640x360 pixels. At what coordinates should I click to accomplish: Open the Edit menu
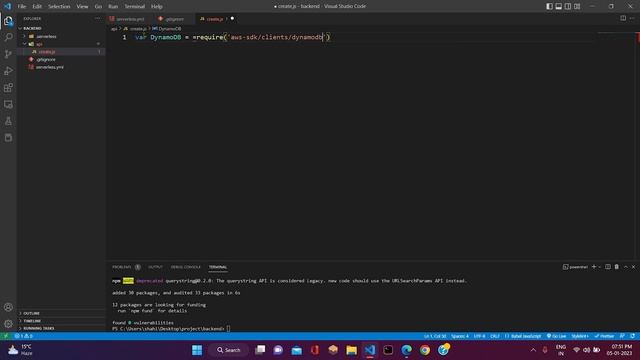tap(37, 7)
